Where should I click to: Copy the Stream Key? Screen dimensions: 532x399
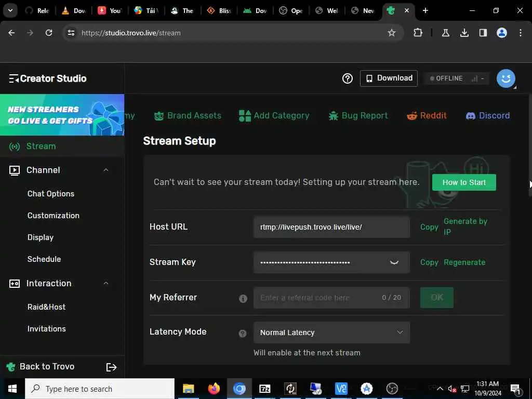point(429,262)
